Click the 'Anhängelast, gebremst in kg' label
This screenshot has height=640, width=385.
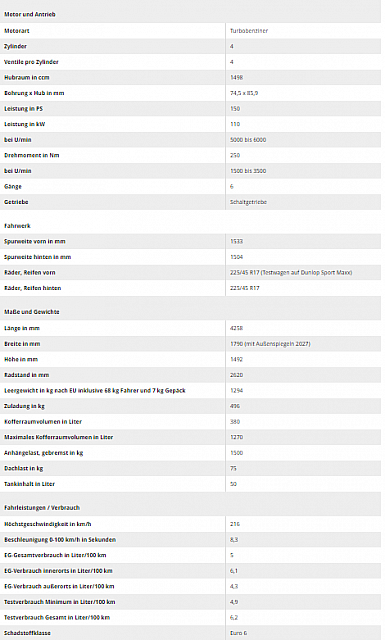click(x=43, y=453)
